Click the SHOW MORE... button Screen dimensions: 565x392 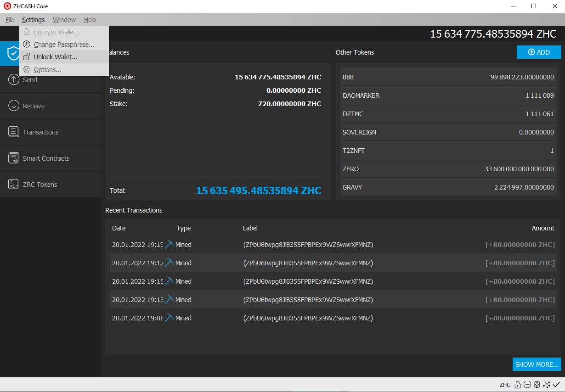point(537,364)
